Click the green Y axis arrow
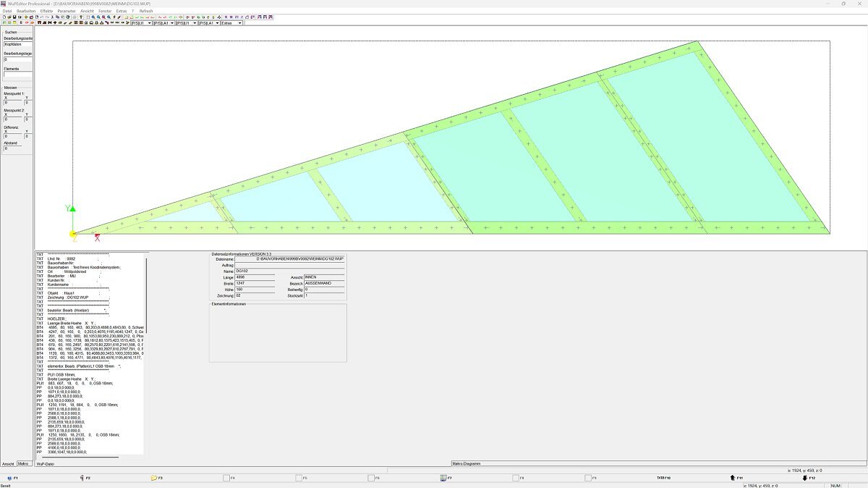 (x=72, y=209)
